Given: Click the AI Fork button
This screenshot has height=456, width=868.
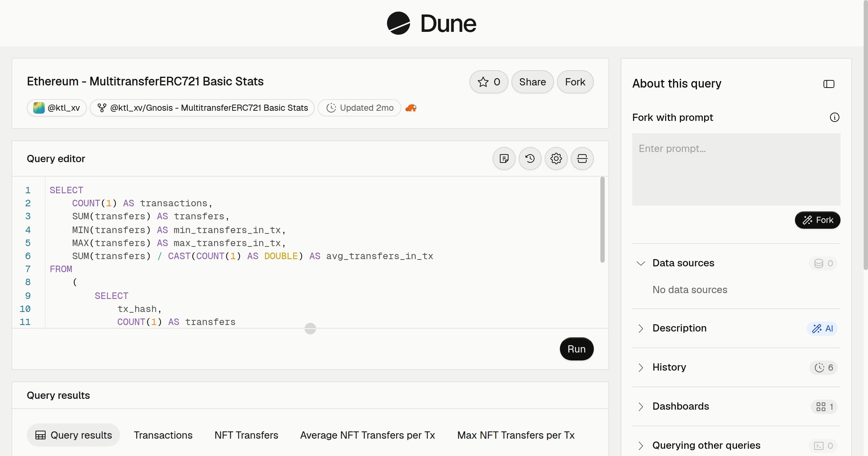Looking at the screenshot, I should coord(818,220).
